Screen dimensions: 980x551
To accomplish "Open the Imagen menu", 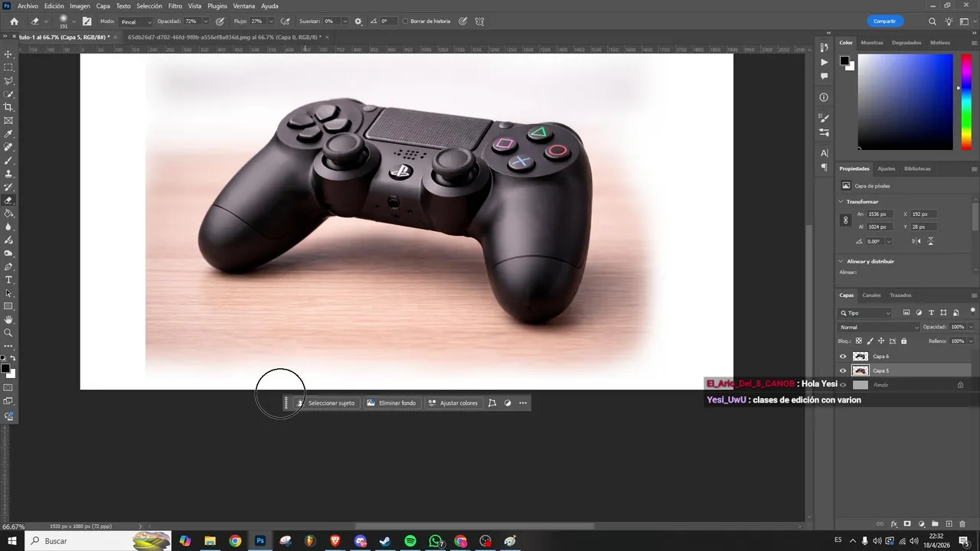I will [80, 6].
